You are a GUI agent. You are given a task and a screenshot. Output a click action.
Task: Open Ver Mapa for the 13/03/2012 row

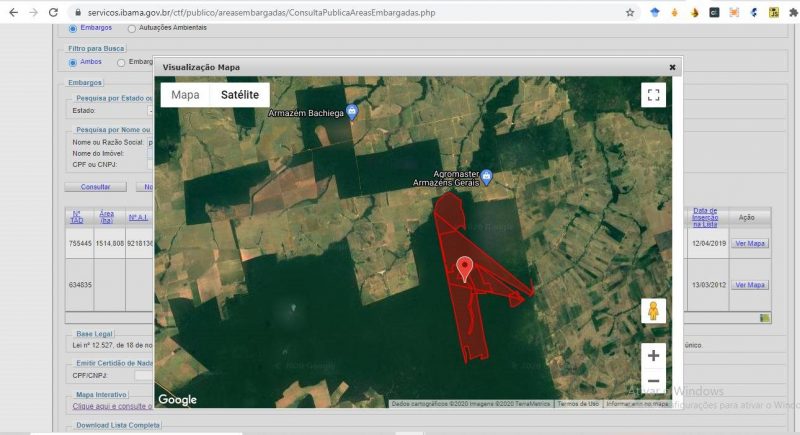point(749,285)
